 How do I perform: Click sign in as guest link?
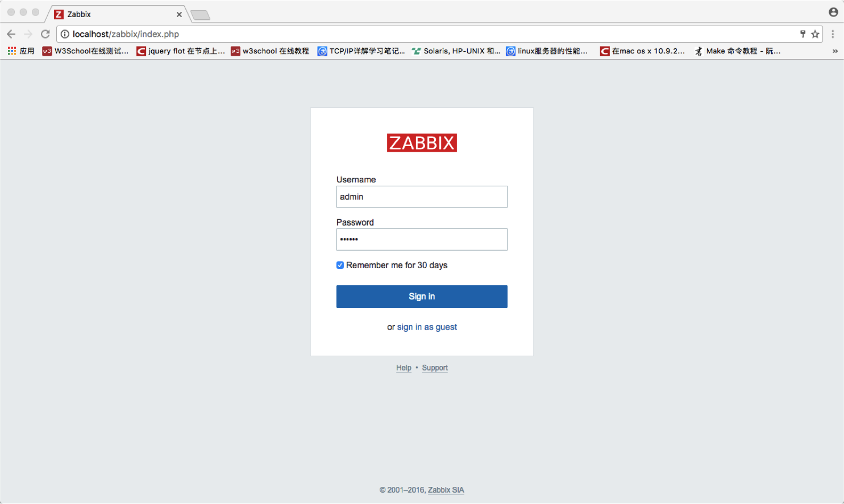point(427,327)
